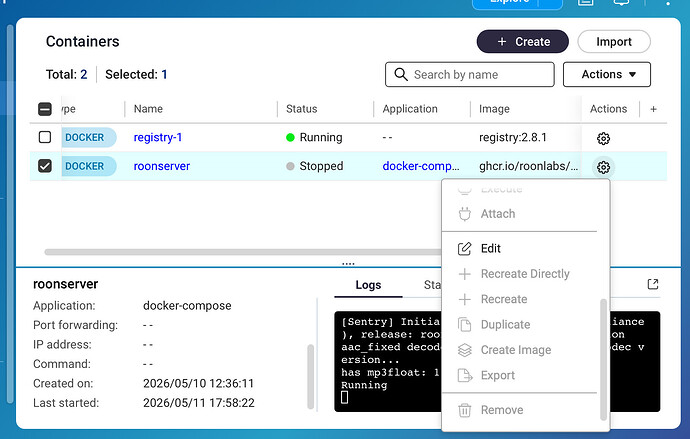Click the Create button
This screenshot has height=439, width=690.
522,41
